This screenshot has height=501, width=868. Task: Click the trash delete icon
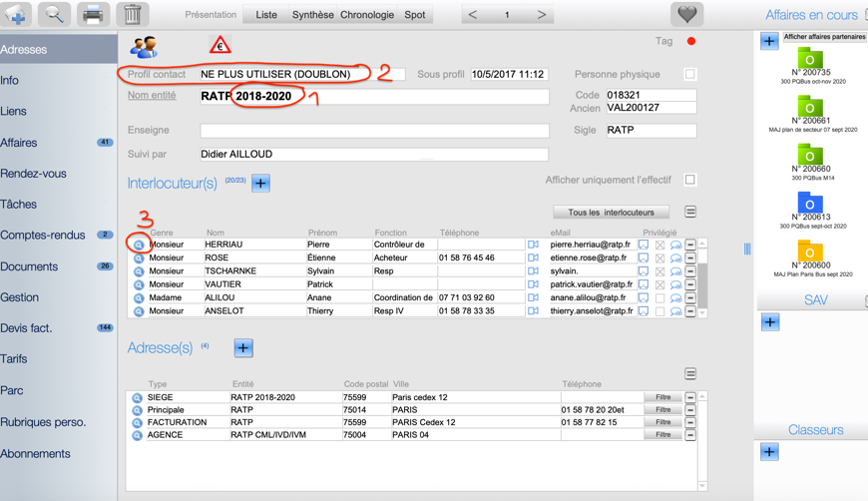pyautogui.click(x=132, y=15)
